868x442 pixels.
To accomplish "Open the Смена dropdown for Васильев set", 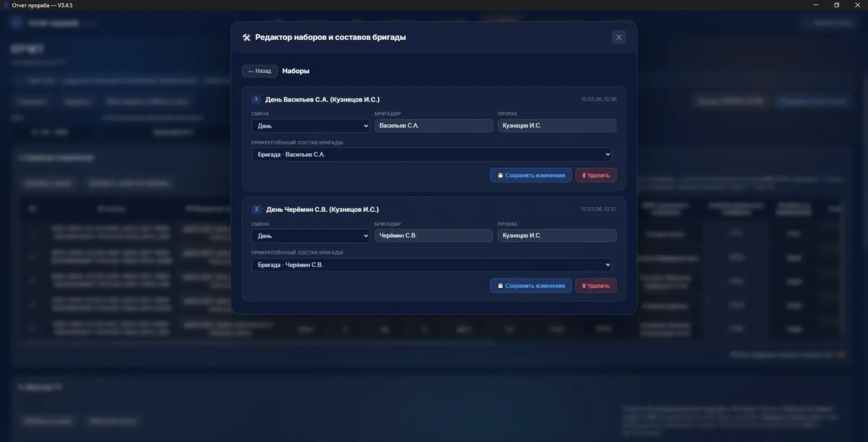I will [x=311, y=126].
